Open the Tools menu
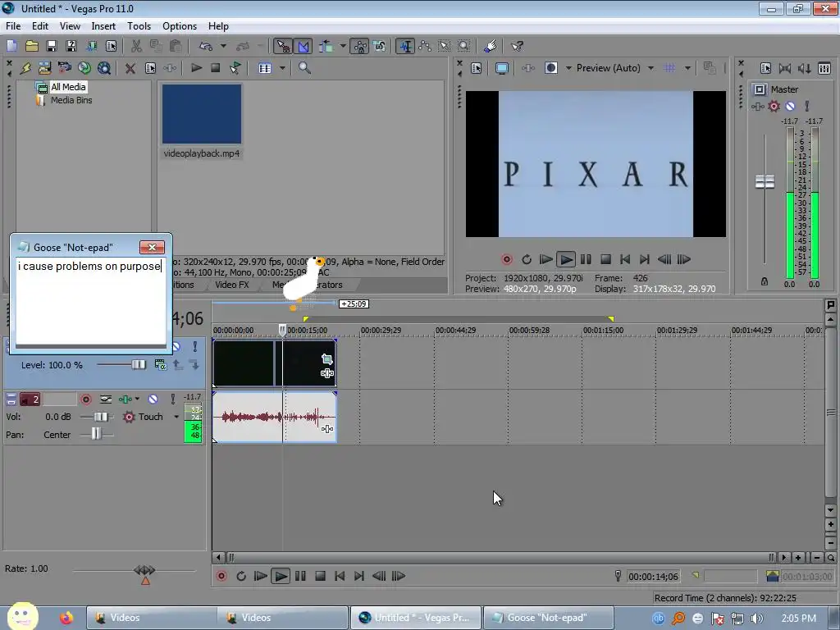Screen dimensions: 840x630 click(x=139, y=25)
